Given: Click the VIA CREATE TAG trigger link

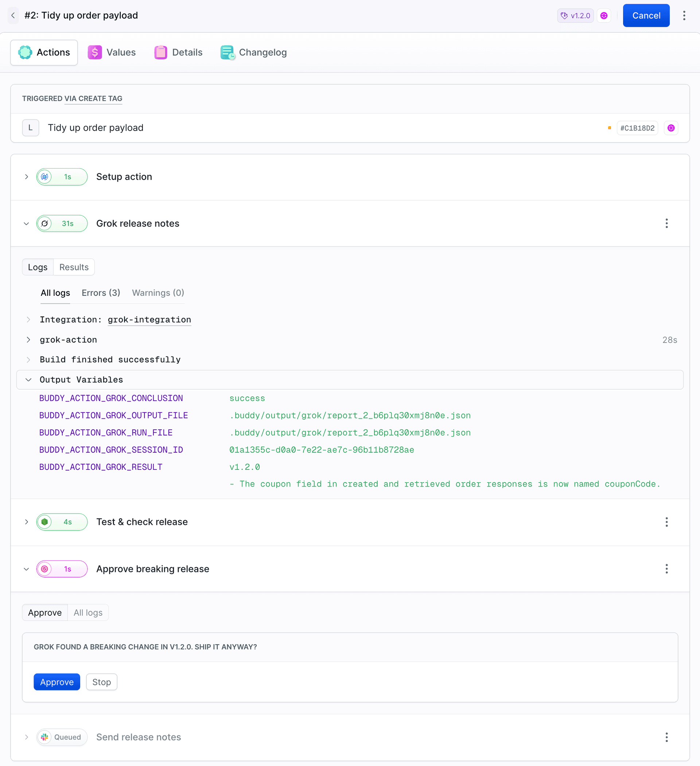Looking at the screenshot, I should click(93, 99).
